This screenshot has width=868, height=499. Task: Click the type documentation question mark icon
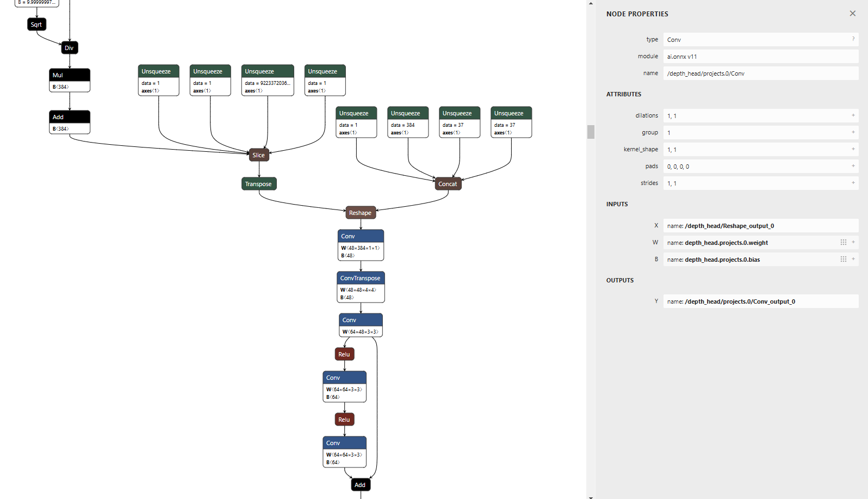point(853,39)
